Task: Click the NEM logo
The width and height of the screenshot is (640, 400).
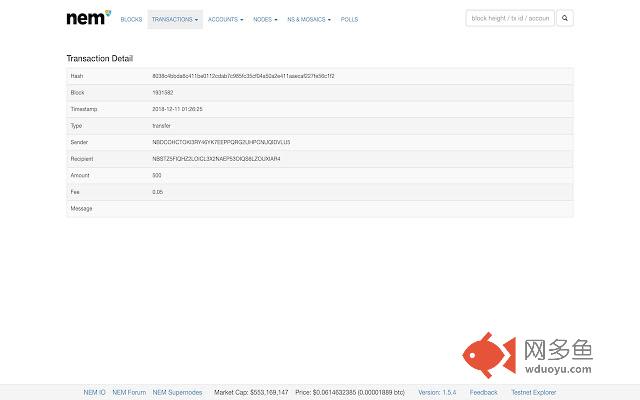Action: 89,18
